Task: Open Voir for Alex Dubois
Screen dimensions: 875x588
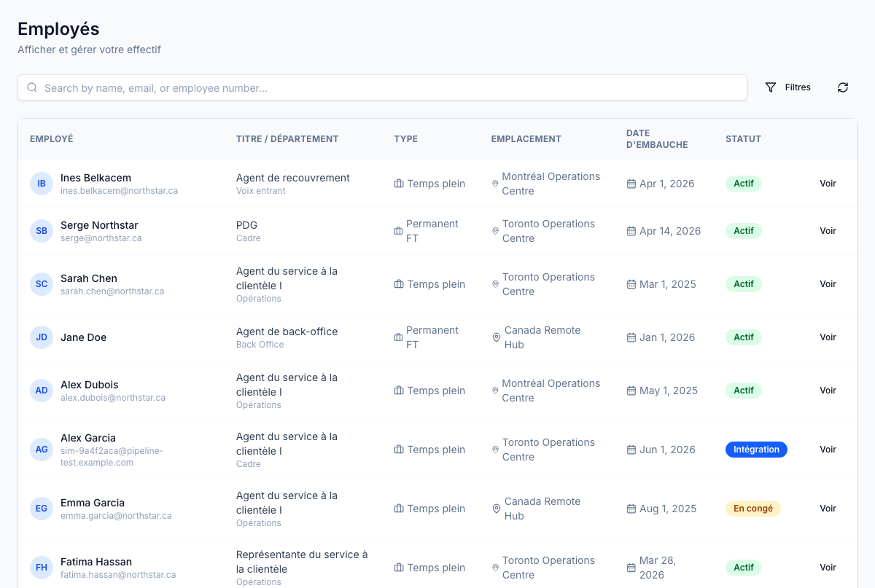Action: (828, 391)
